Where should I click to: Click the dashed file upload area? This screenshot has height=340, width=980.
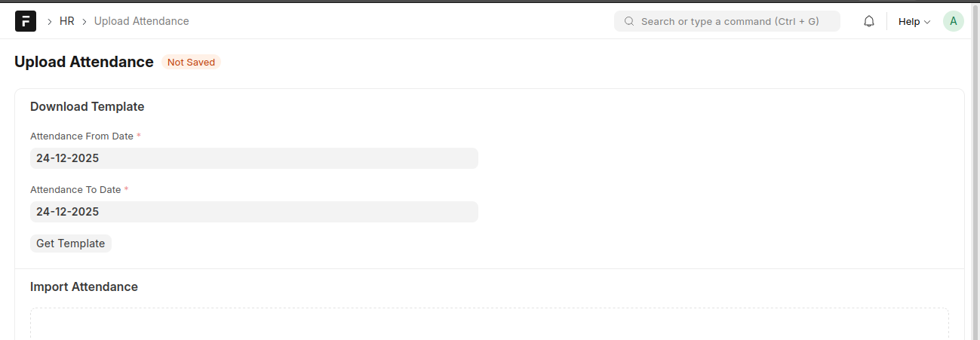pyautogui.click(x=489, y=324)
